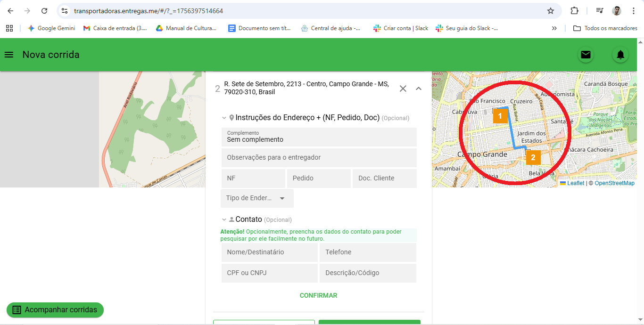
Task: Open the Chrome three-dot menu
Action: 634,11
